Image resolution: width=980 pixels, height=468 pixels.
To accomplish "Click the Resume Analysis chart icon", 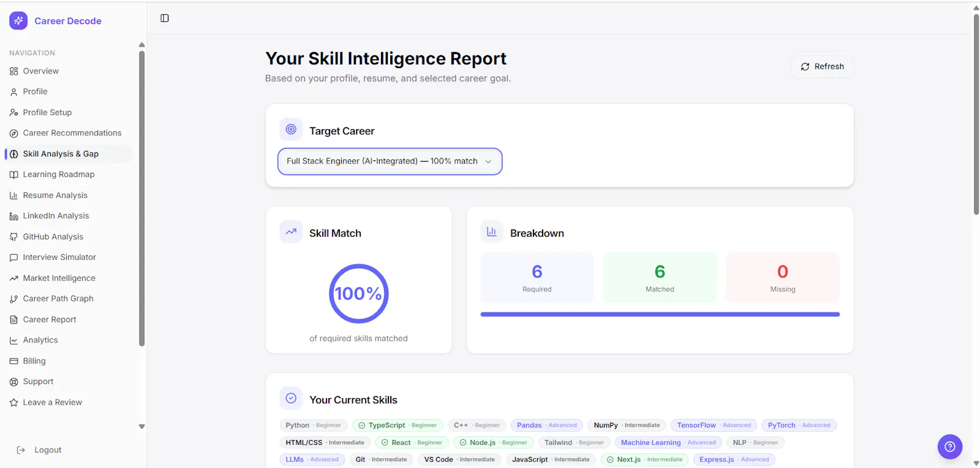I will [13, 195].
